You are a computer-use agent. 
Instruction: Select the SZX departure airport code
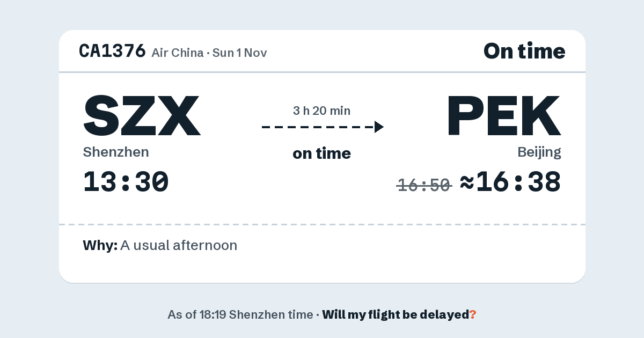tap(142, 115)
